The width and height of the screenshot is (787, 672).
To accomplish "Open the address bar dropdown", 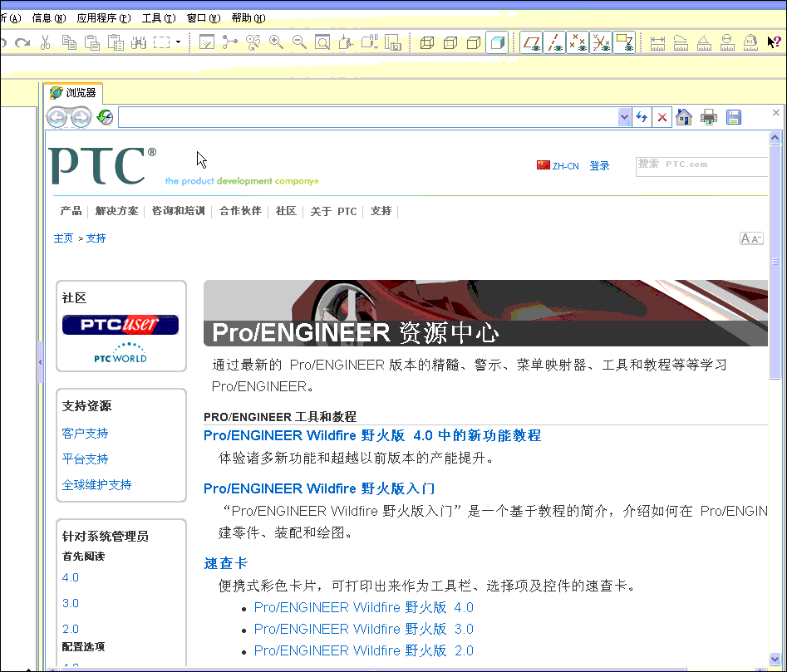I will click(x=624, y=117).
